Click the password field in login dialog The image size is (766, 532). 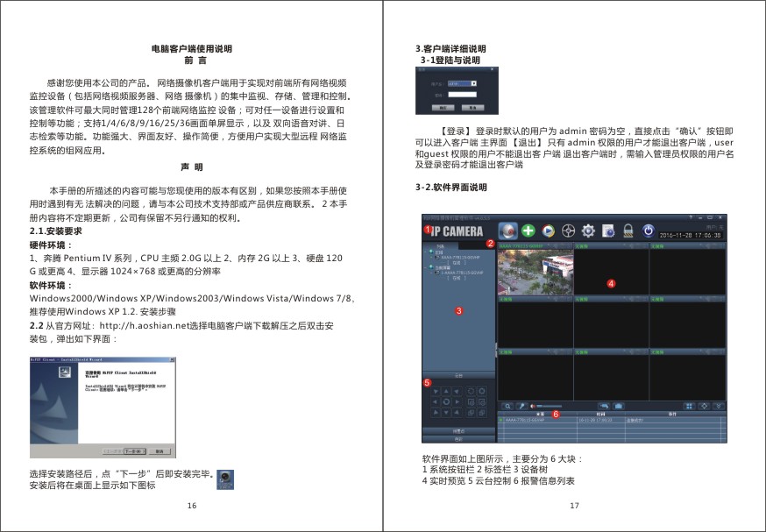[462, 95]
